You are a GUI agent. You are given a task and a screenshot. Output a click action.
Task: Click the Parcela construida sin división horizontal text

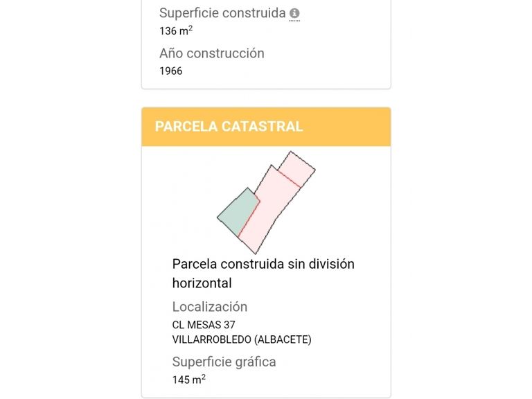(x=263, y=264)
